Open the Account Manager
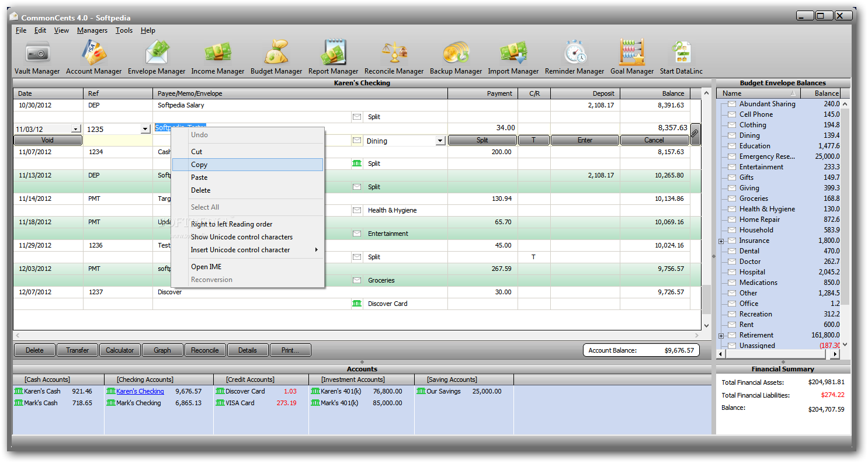This screenshot has height=463, width=868. (x=93, y=58)
